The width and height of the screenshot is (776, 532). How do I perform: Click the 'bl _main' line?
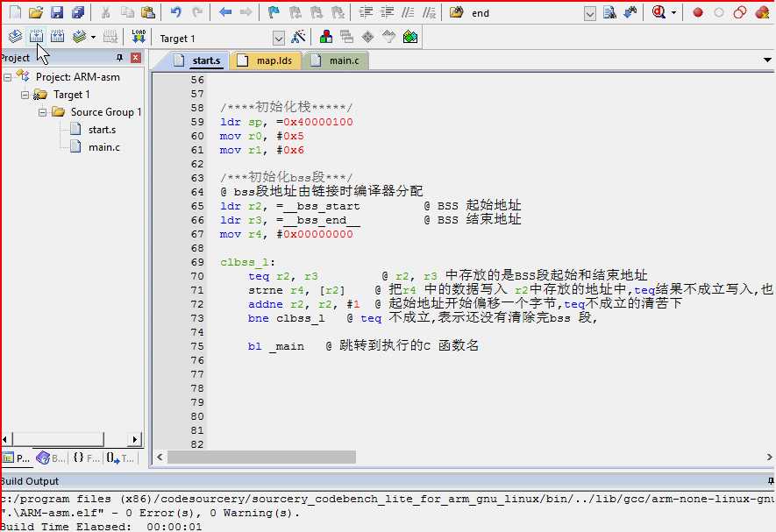click(276, 346)
